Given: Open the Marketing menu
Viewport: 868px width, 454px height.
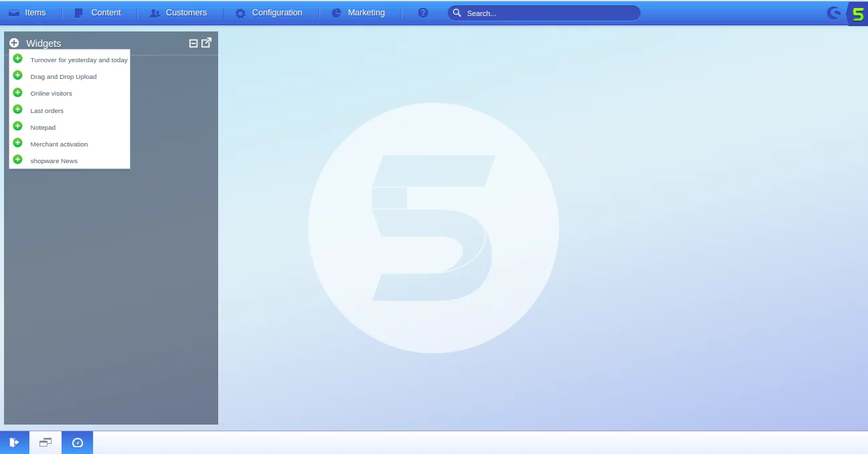Looking at the screenshot, I should [x=358, y=13].
